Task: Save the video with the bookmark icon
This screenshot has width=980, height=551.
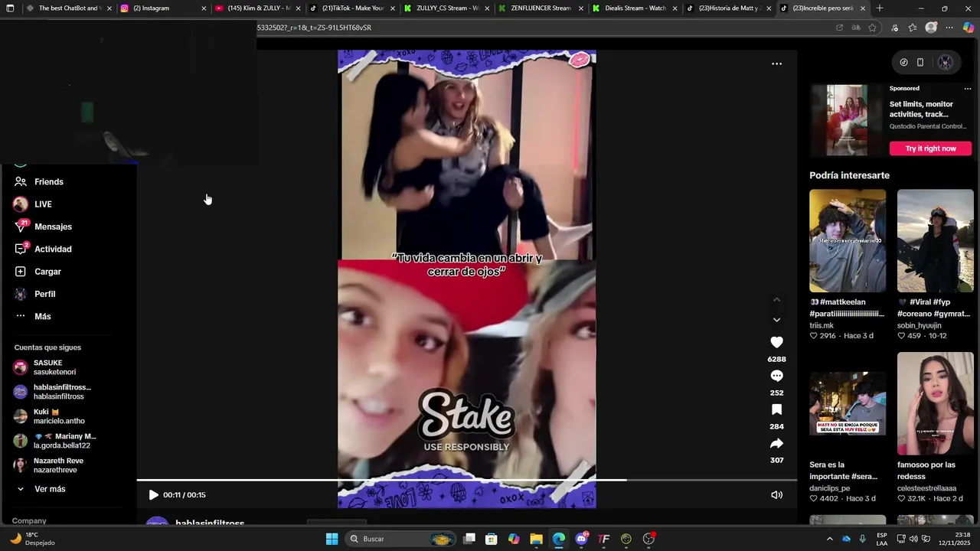Action: tap(776, 409)
